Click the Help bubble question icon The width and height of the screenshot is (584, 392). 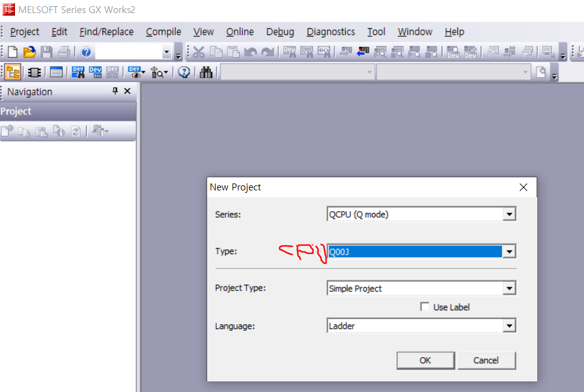184,72
